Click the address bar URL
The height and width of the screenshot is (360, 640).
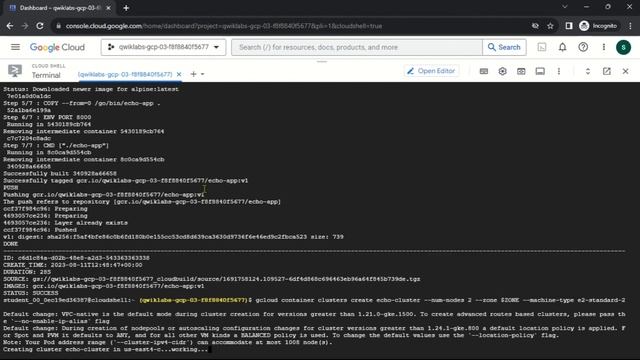pos(224,26)
